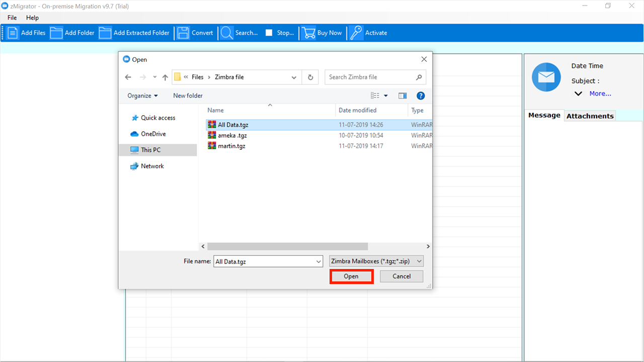The height and width of the screenshot is (362, 644).
Task: Click the blue envelope mail icon
Action: 546,77
